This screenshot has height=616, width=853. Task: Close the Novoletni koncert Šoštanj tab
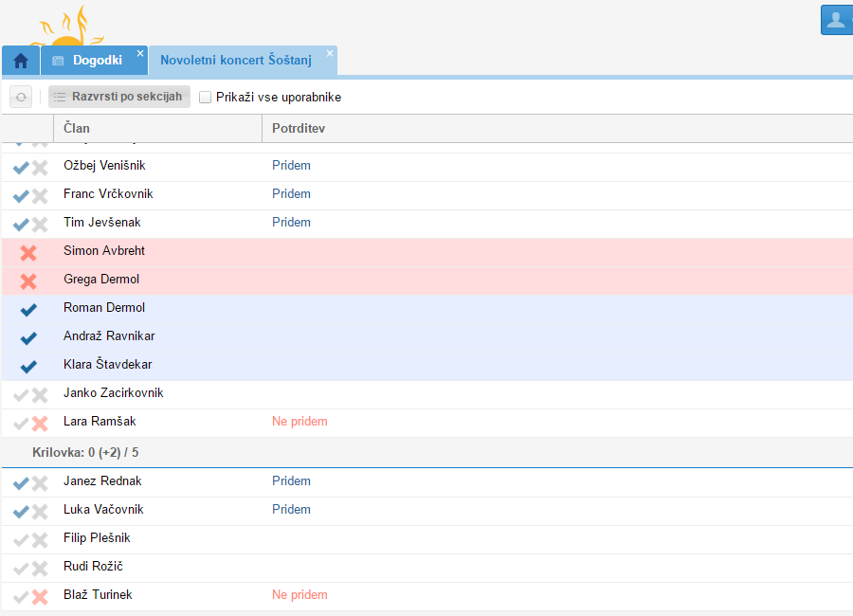(x=330, y=53)
